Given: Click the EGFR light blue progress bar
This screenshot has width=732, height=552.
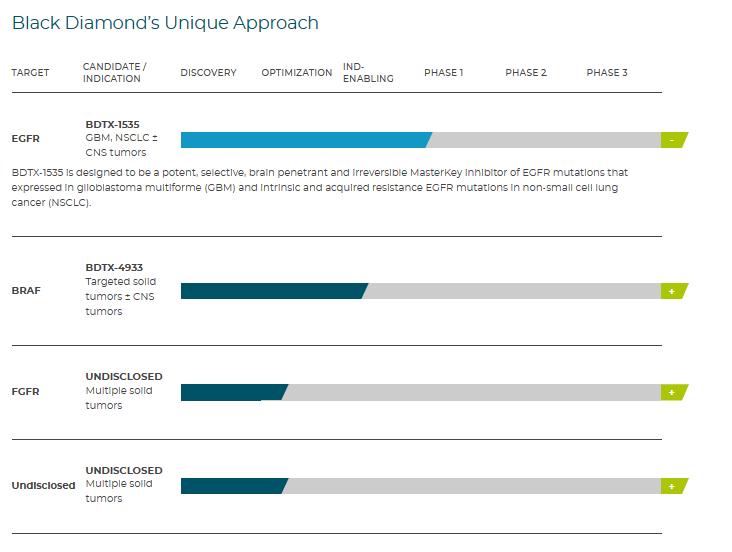Looking at the screenshot, I should click(x=305, y=140).
